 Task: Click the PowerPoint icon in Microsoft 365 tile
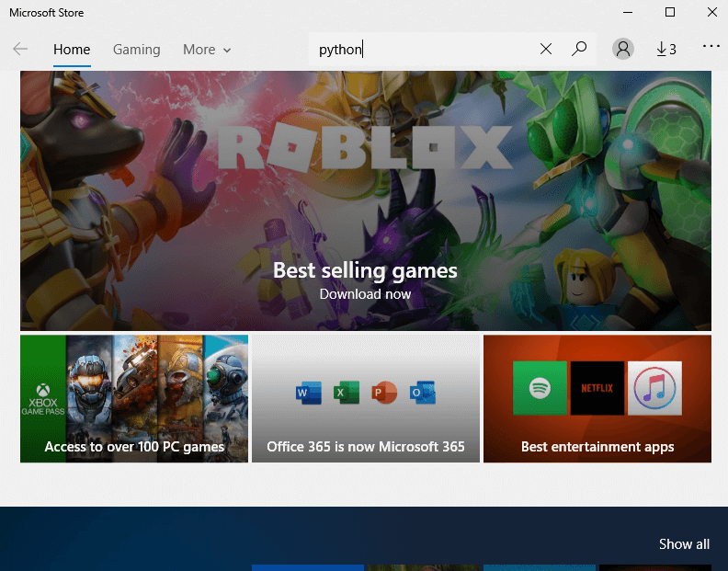(x=384, y=393)
